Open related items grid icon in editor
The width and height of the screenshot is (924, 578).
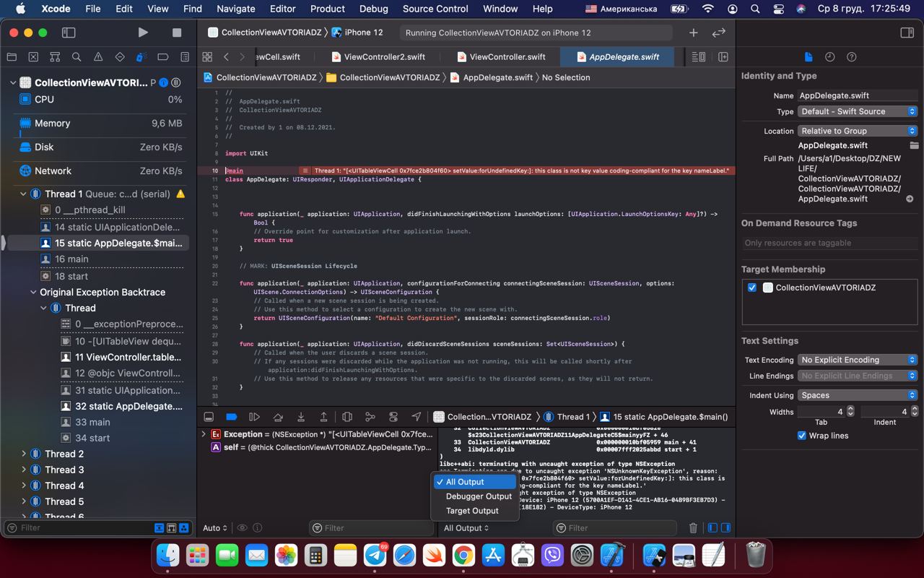(207, 56)
